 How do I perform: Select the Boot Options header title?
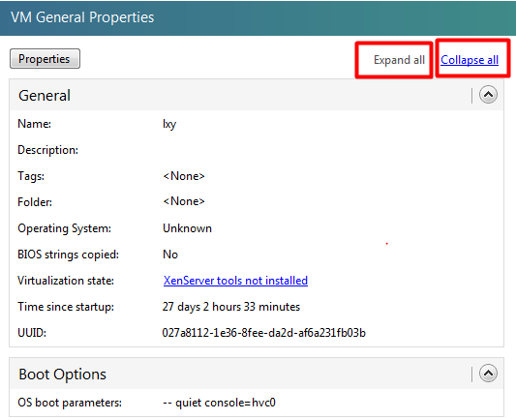pos(62,375)
